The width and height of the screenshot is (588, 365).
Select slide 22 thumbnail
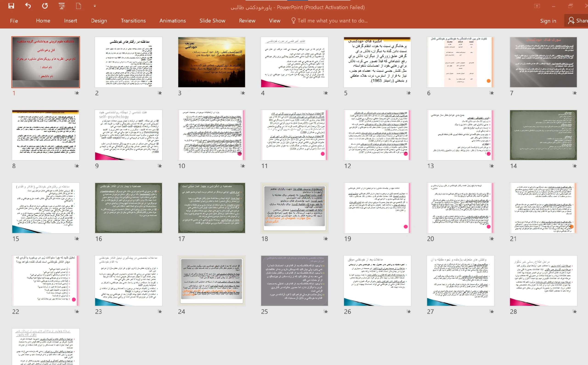pyautogui.click(x=46, y=281)
